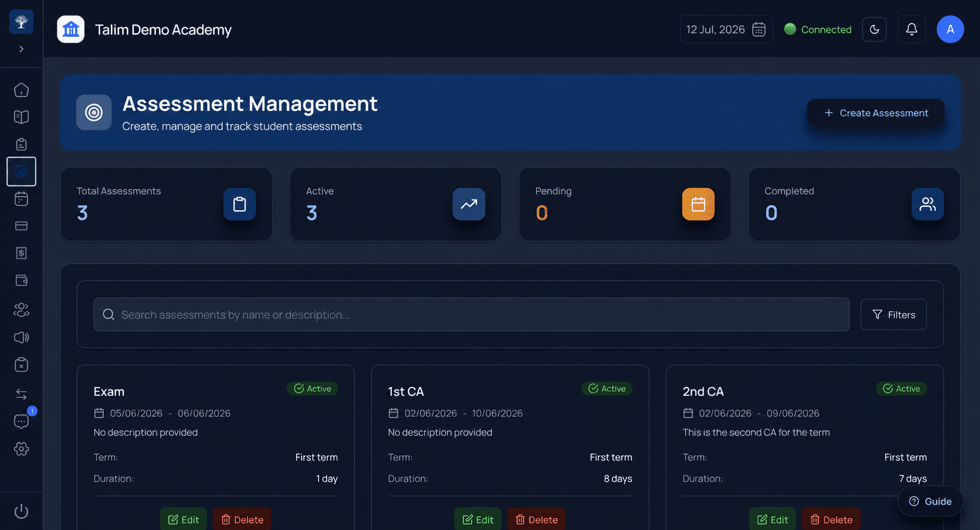Click the Connected status indicator
Viewport: 980px width, 530px height.
point(818,29)
